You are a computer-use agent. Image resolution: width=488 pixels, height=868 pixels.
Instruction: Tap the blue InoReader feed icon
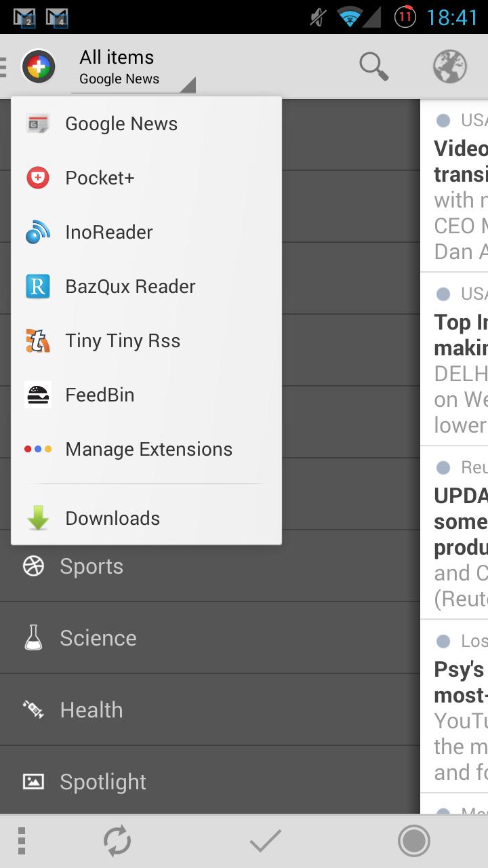point(38,232)
